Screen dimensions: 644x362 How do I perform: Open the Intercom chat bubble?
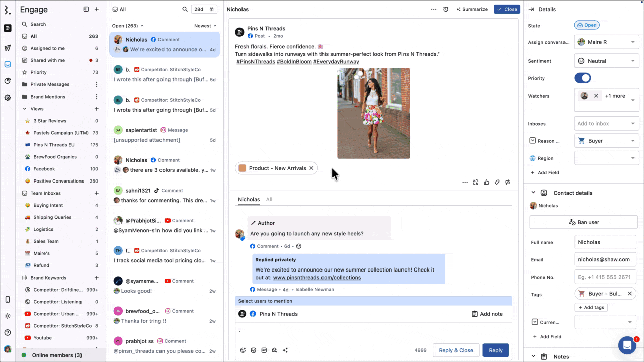tap(627, 345)
